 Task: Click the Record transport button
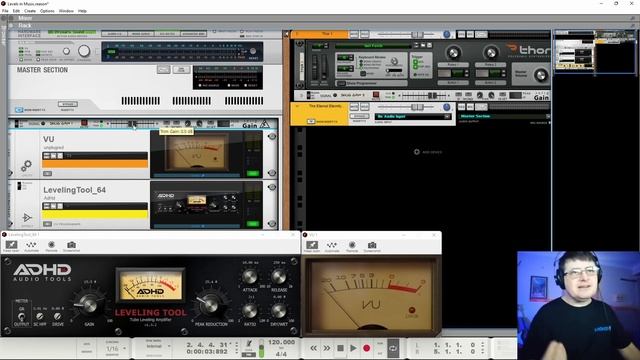[366, 348]
